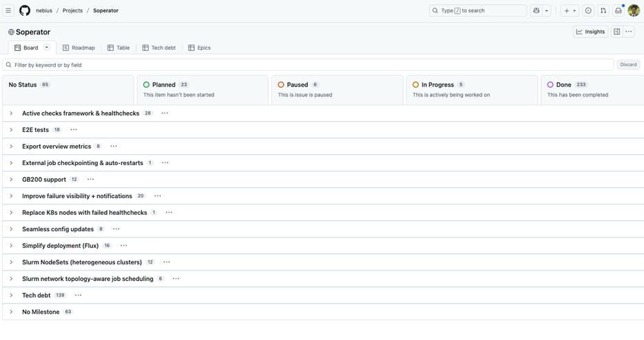Click the nebius breadcrumb link
This screenshot has height=340, width=644.
[44, 11]
